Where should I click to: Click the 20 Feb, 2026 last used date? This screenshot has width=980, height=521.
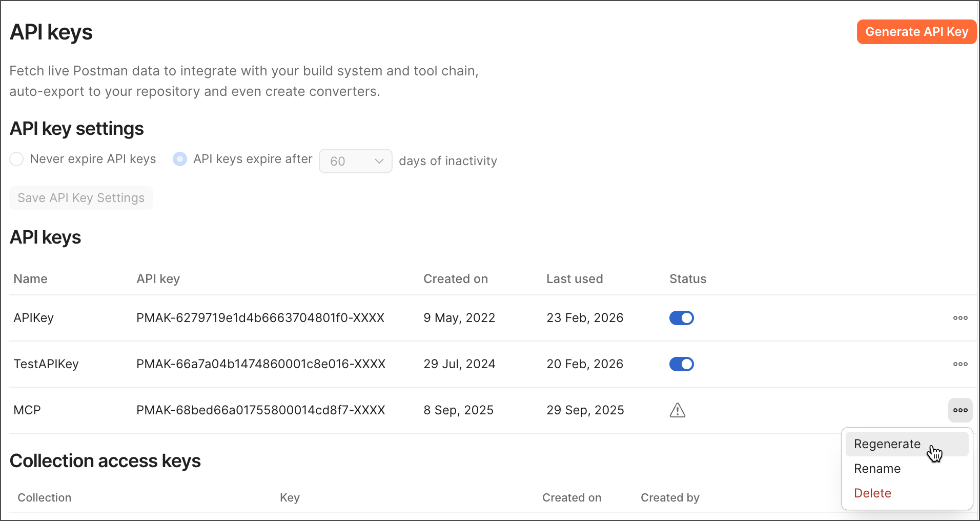coord(585,364)
